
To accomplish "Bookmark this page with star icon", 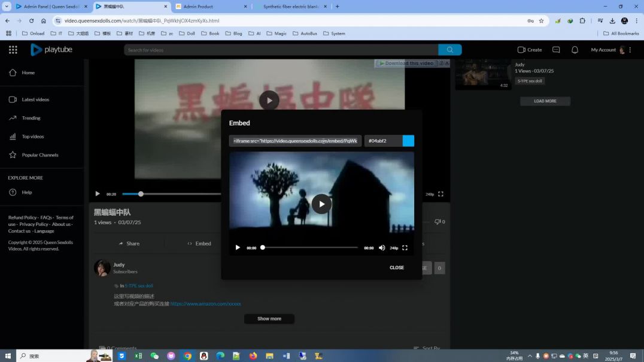I will 541,20.
